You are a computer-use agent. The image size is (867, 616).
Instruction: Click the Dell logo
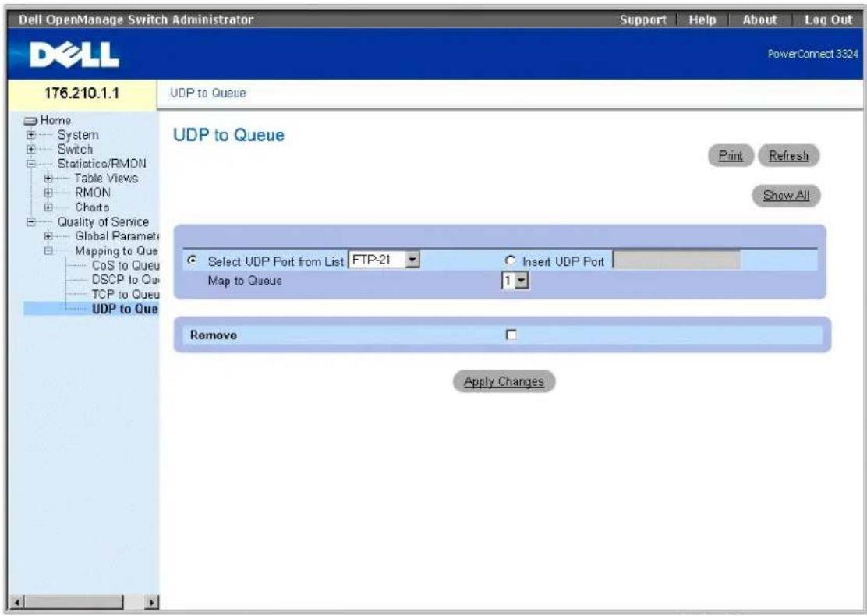(74, 55)
